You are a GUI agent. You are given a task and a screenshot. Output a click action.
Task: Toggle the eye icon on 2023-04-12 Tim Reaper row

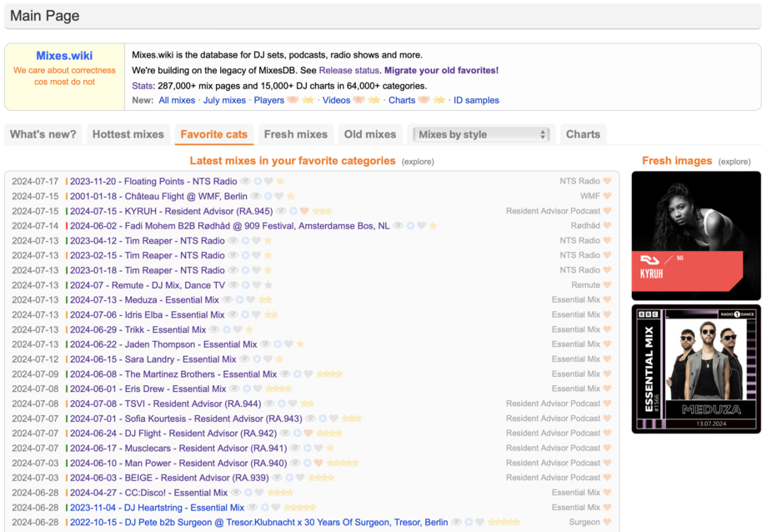pyautogui.click(x=233, y=241)
